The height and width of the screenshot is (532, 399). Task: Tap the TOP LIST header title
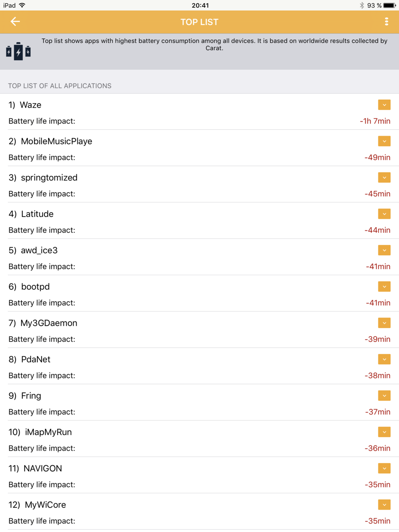pos(199,22)
